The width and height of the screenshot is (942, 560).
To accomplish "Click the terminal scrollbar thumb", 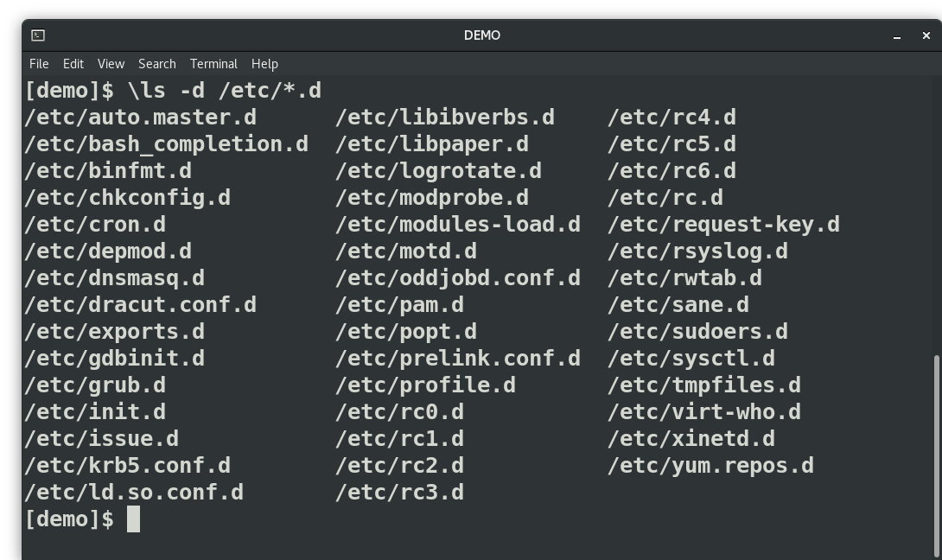I will coord(937,454).
